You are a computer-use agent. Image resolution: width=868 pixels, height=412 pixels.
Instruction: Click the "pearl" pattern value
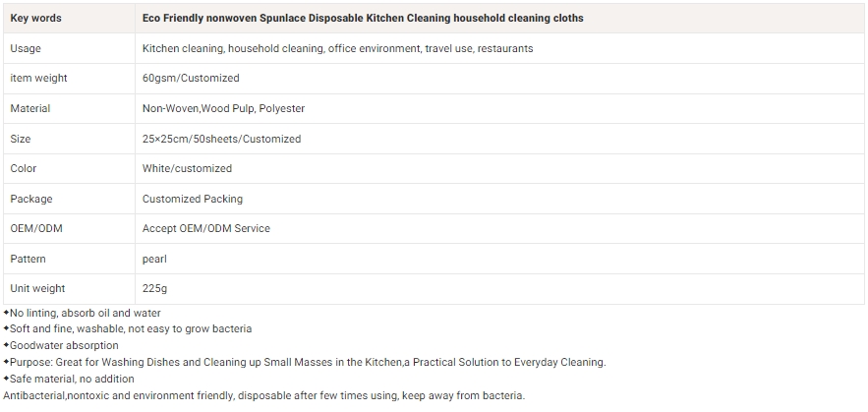point(154,259)
